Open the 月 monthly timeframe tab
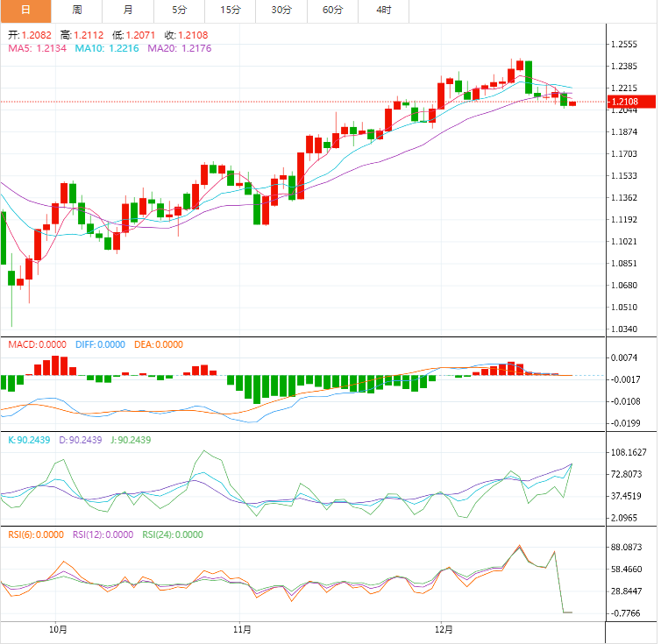 click(x=128, y=11)
